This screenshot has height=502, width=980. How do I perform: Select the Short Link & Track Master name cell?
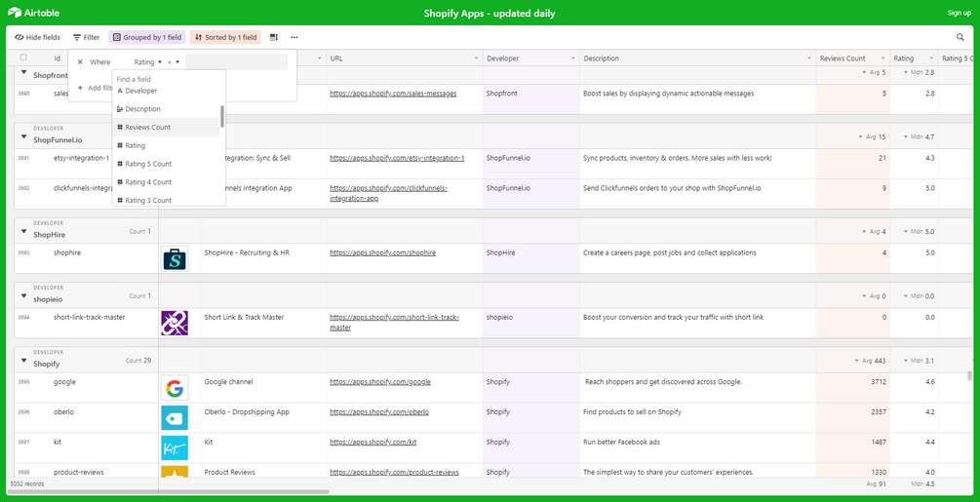pos(263,324)
